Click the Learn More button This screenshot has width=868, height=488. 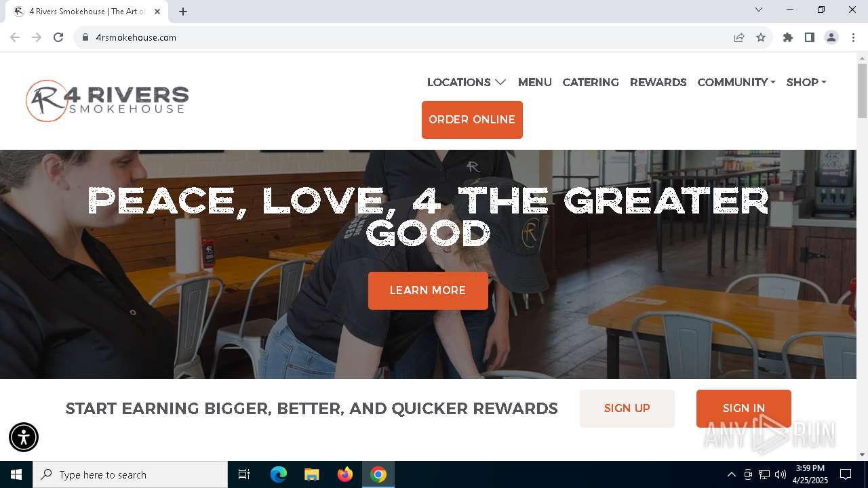click(428, 291)
